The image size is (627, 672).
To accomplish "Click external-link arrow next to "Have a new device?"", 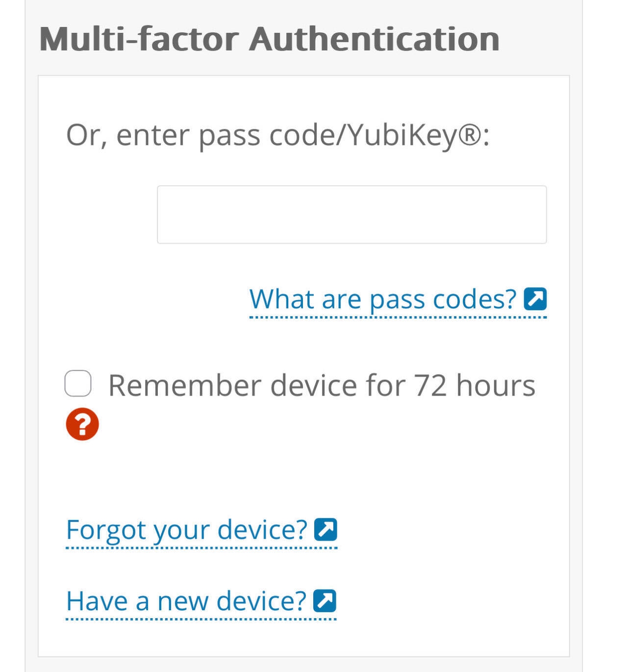I will (325, 601).
